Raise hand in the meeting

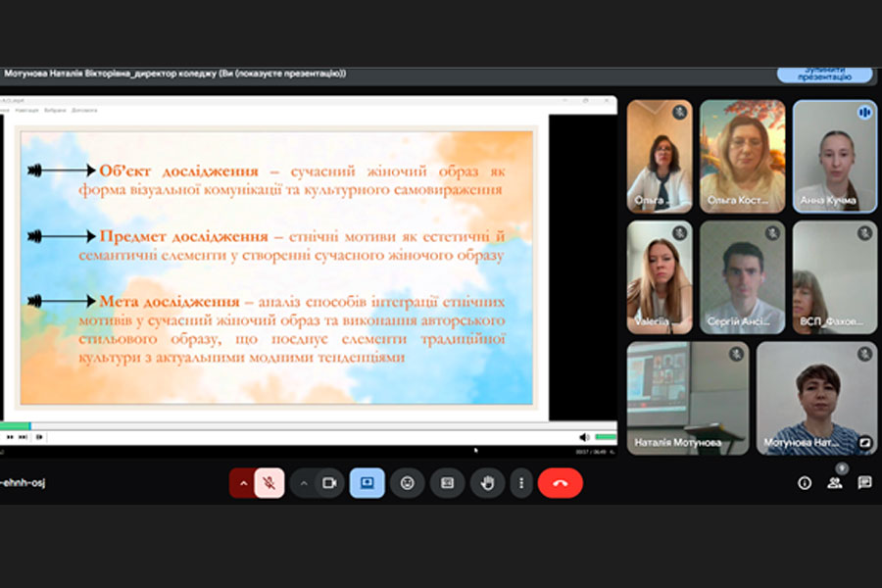(x=487, y=483)
